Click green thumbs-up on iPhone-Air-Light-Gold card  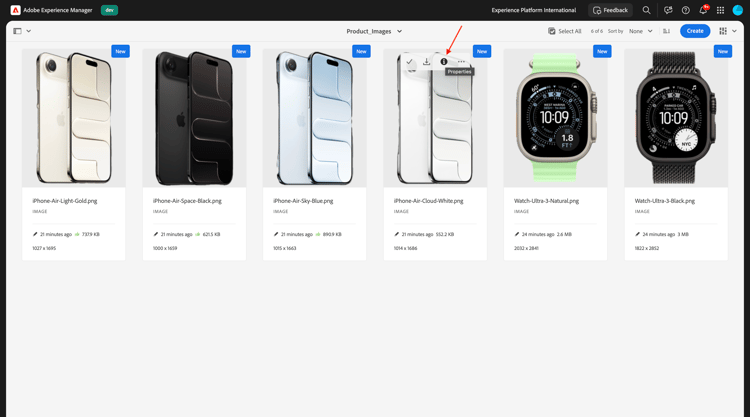pos(77,234)
